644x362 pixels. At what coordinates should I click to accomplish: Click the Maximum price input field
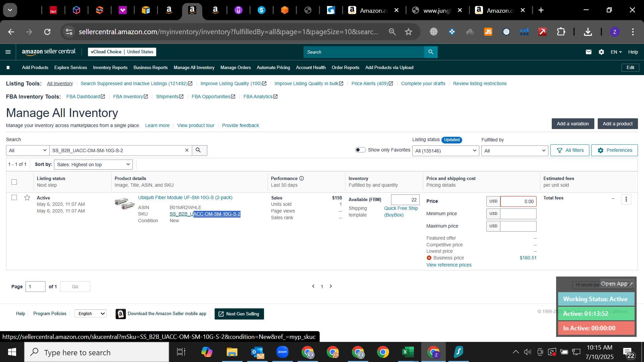518,226
